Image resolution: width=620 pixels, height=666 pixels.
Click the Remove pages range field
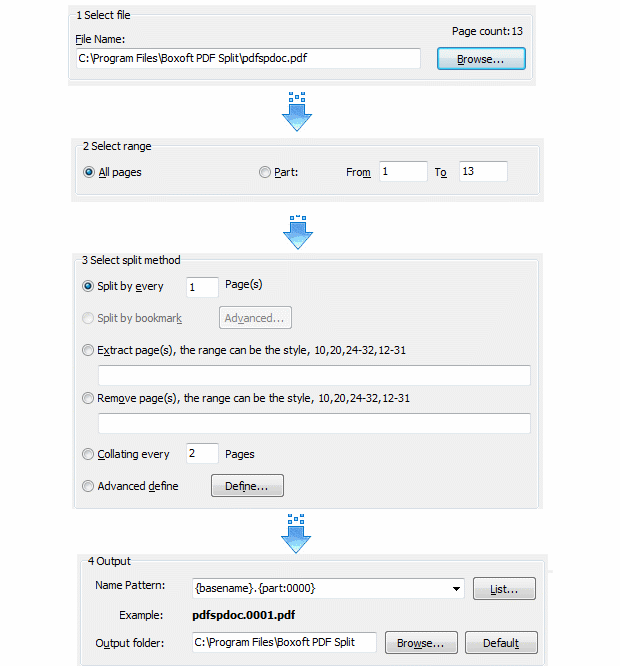pos(314,423)
